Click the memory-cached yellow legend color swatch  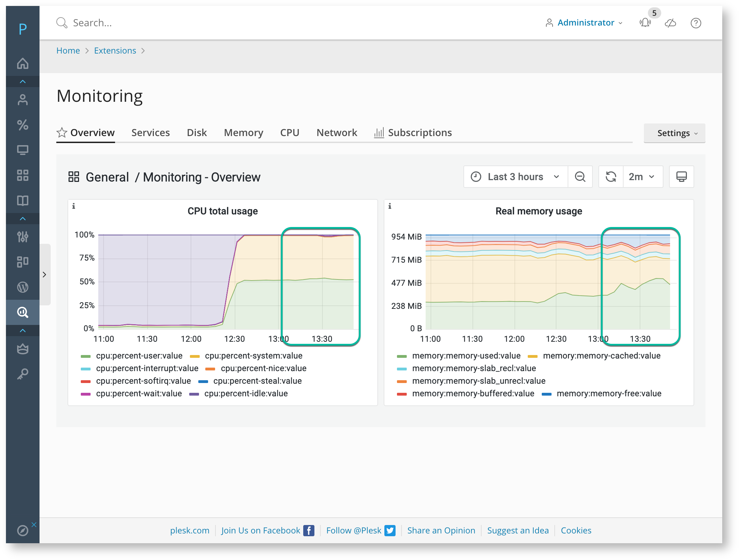(532, 356)
